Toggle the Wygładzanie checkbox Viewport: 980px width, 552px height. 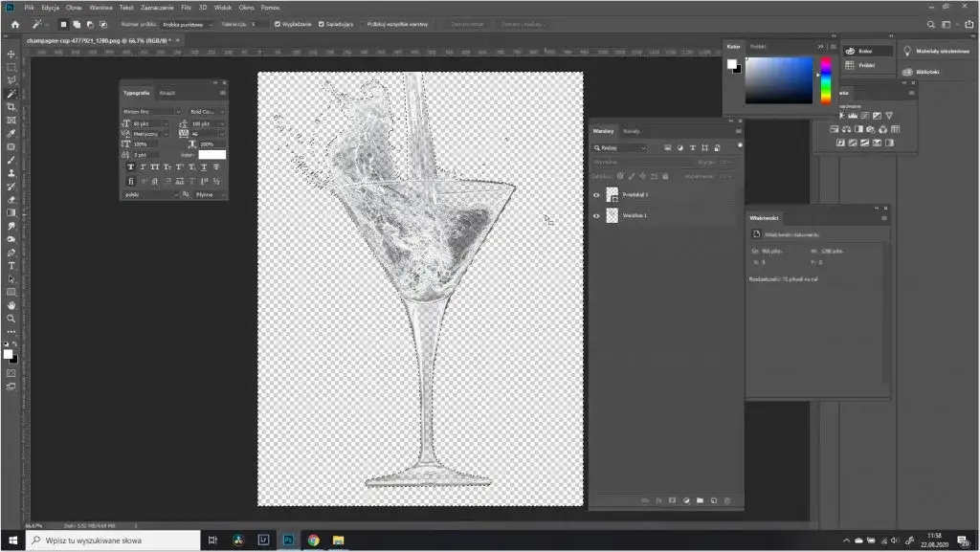tap(278, 24)
